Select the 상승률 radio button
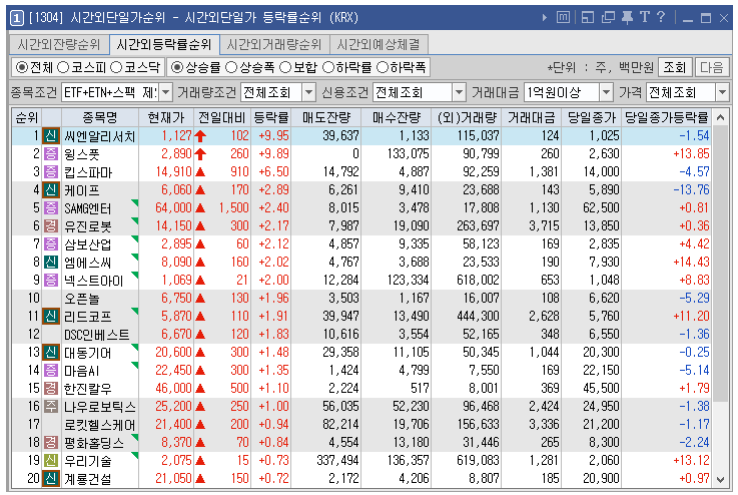The width and height of the screenshot is (738, 495). point(177,67)
